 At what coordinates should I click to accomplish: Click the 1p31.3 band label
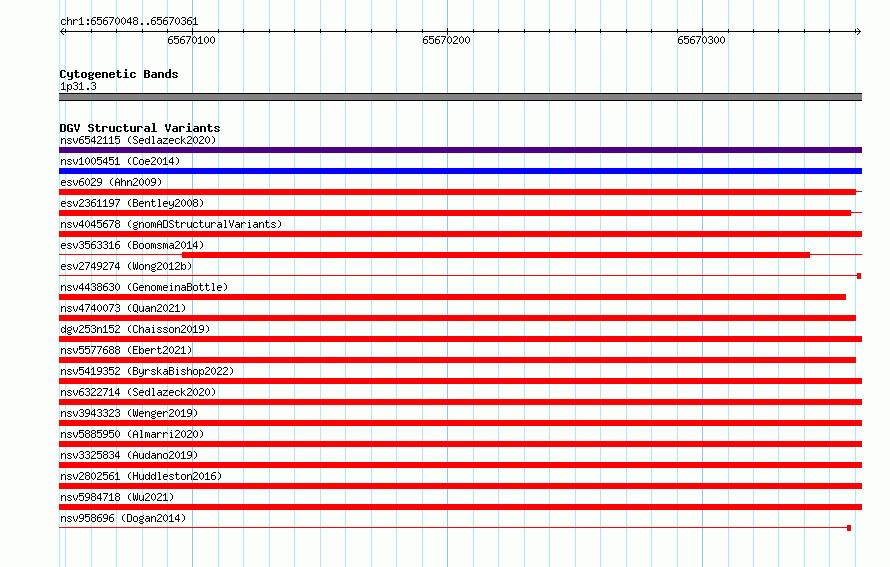pos(78,86)
